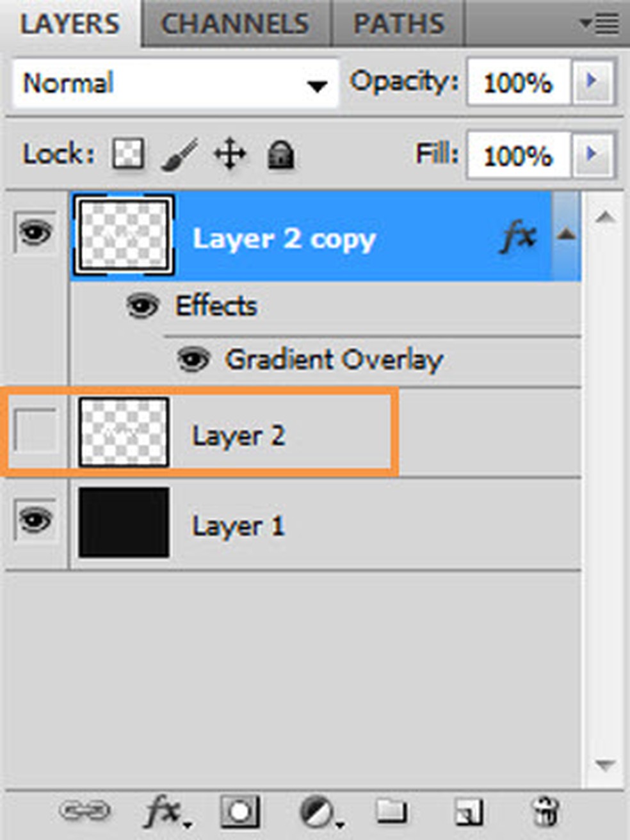The width and height of the screenshot is (630, 840).
Task: Open the Normal blend mode dropdown
Action: coord(175,83)
